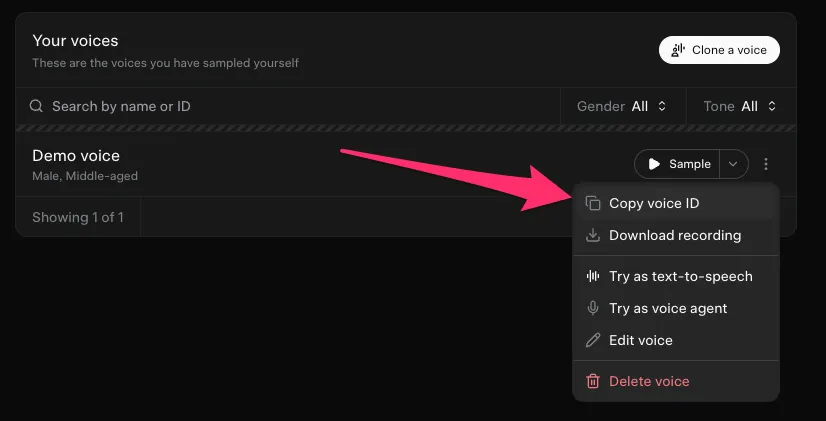Click the voices-you-have-sampled subtitle text
The image size is (826, 421).
click(x=165, y=63)
